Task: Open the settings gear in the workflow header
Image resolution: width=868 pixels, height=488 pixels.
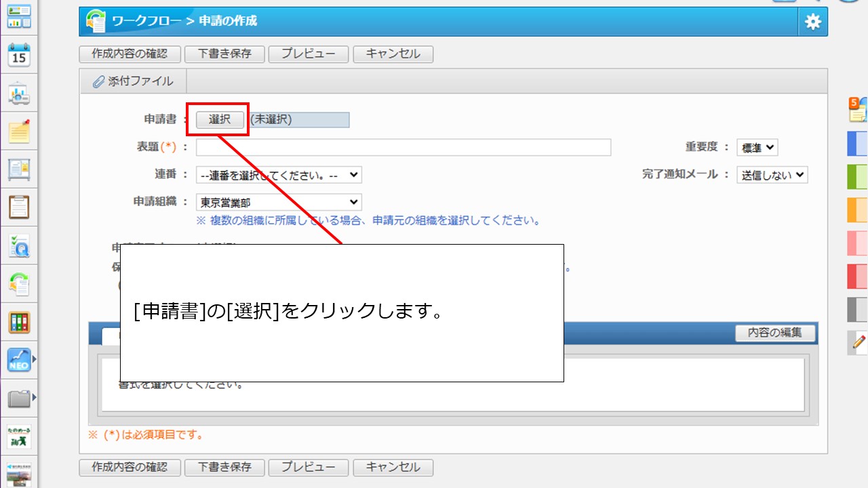Action: tap(812, 21)
